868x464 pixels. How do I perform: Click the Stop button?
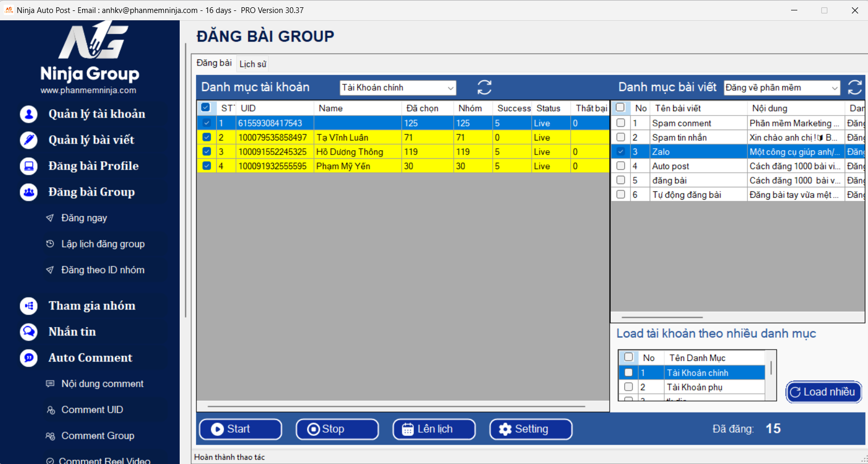point(337,429)
